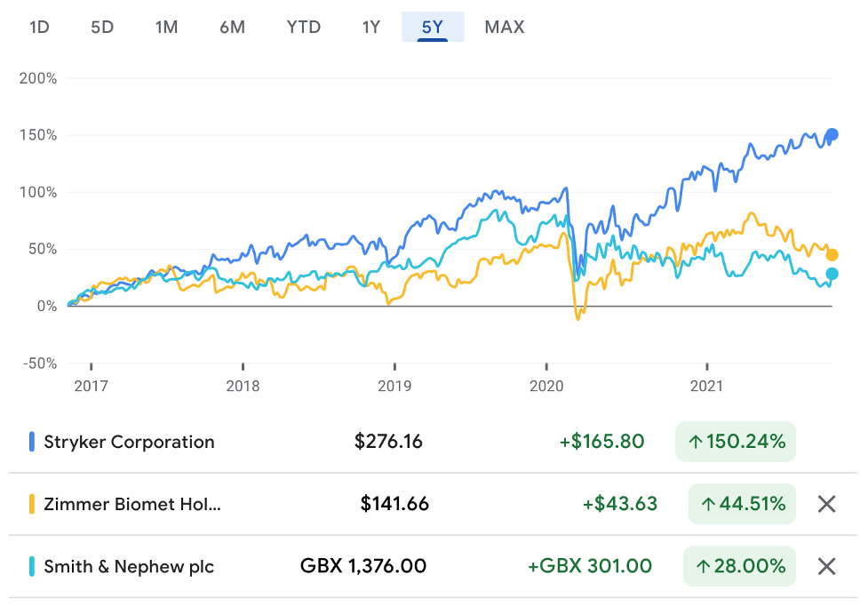Viewport: 868px width, 607px height.
Task: Click the active 5Y range tab
Action: pos(433,27)
